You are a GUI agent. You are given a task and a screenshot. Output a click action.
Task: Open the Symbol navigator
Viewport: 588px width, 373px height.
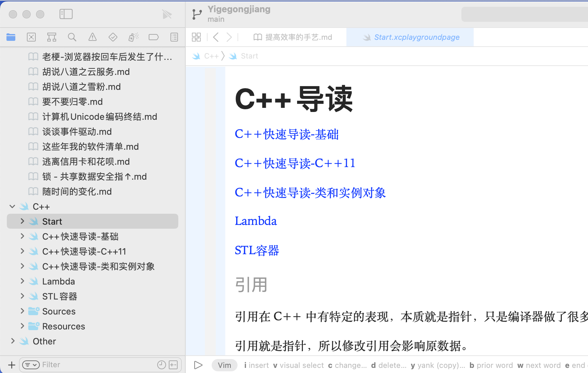(x=52, y=37)
